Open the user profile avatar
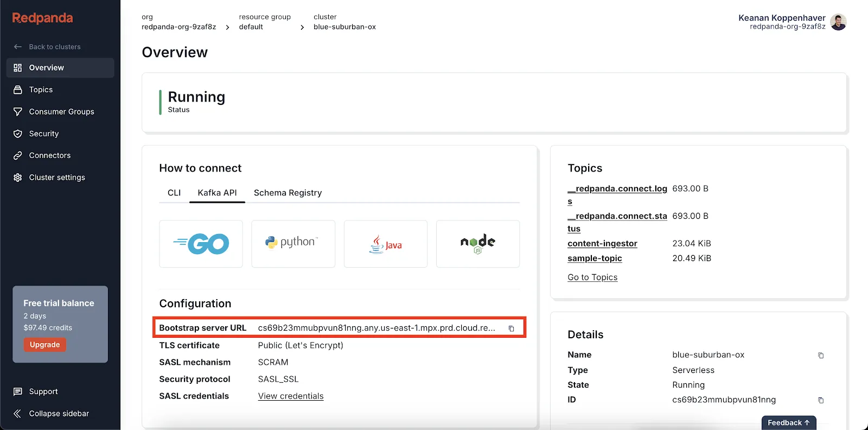This screenshot has height=430, width=868. point(838,22)
